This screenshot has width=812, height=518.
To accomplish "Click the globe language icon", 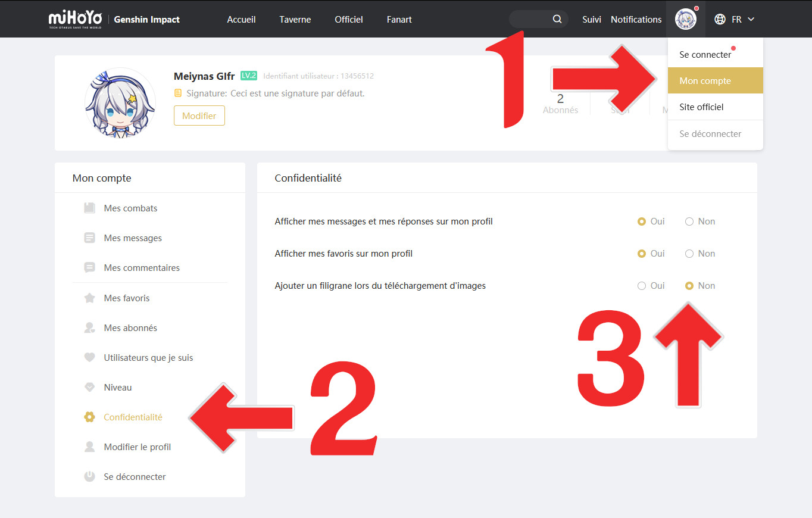I will [x=720, y=19].
